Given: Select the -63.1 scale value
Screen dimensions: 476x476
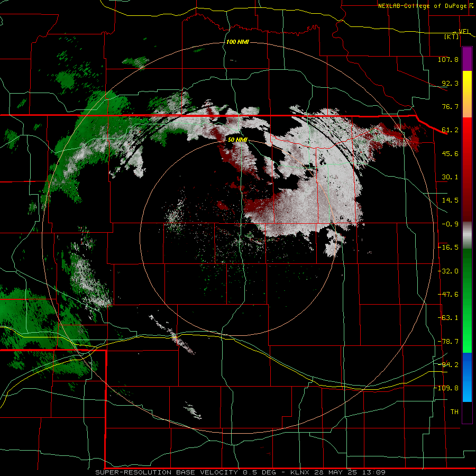Looking at the screenshot, I should 448,318.
